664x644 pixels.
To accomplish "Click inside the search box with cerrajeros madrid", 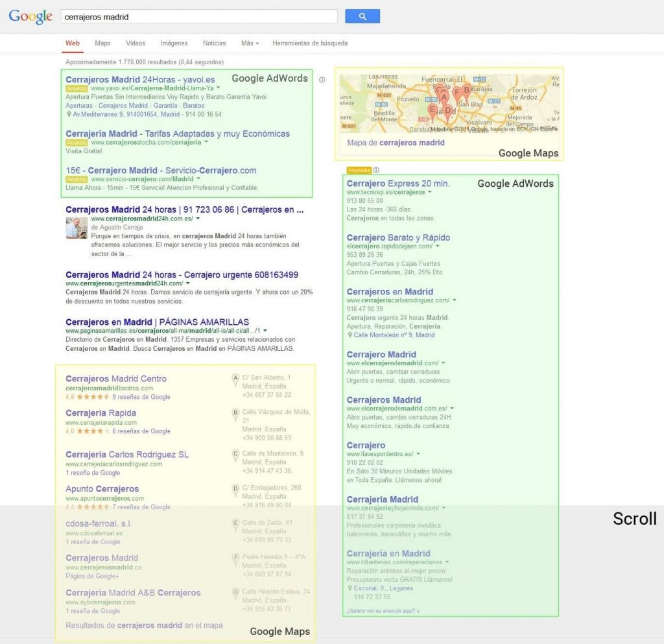I will (199, 17).
